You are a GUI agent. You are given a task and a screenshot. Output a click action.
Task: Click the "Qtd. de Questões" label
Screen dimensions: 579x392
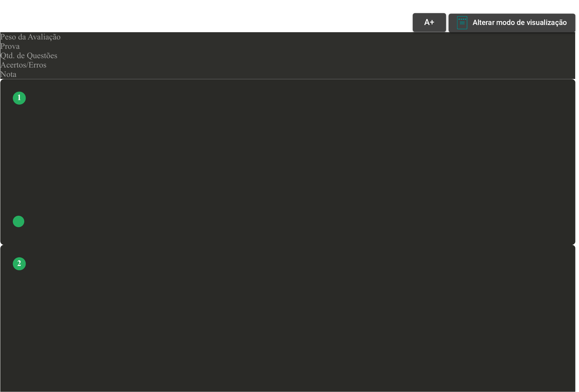pyautogui.click(x=29, y=56)
